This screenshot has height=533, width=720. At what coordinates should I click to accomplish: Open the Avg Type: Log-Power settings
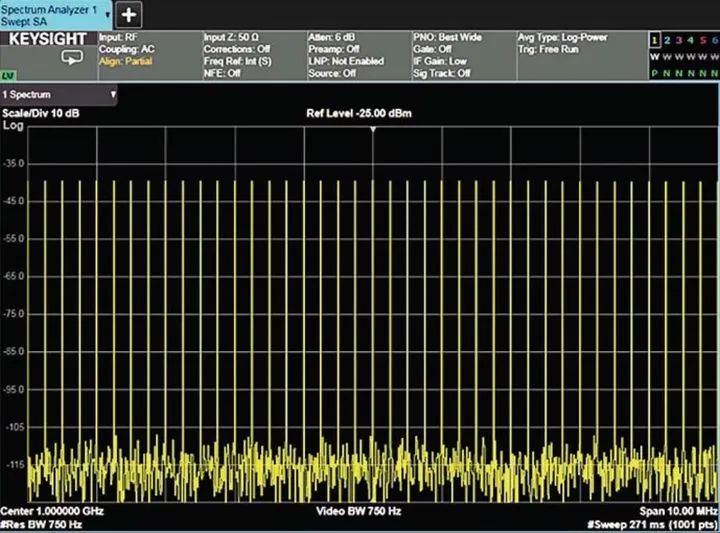coord(562,37)
